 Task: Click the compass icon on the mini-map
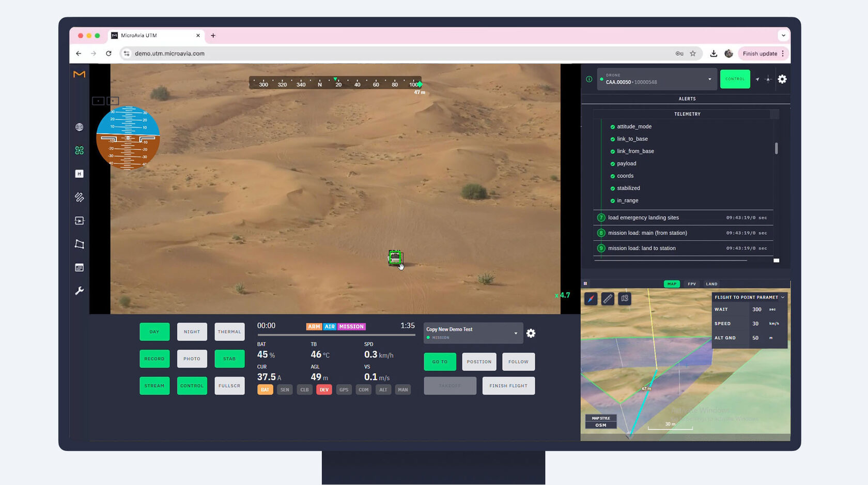590,299
